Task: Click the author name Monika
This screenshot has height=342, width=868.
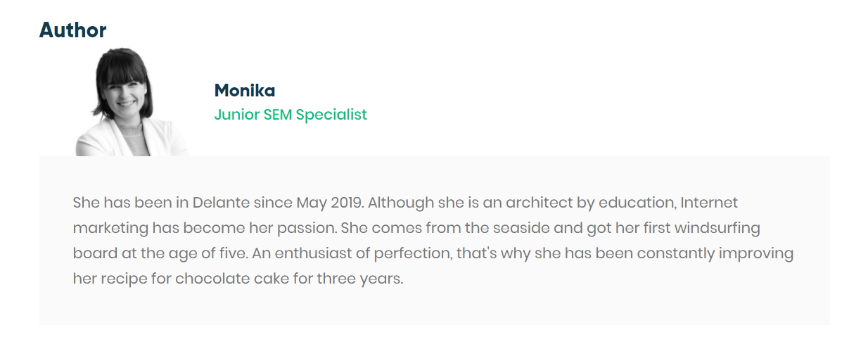Action: (244, 91)
